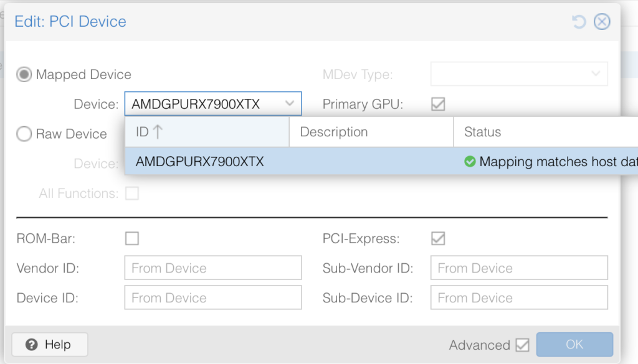Click the reset icon in dialog header
The image size is (638, 364).
click(x=579, y=22)
